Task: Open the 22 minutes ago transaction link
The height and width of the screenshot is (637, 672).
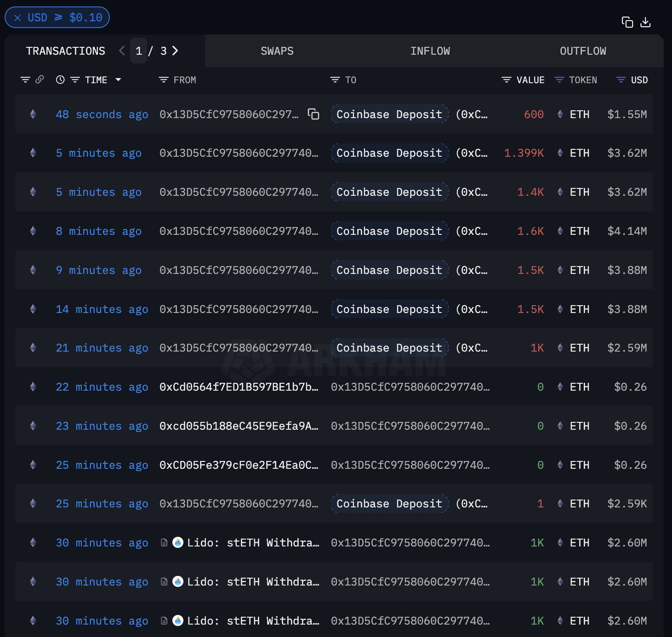Action: pos(102,387)
